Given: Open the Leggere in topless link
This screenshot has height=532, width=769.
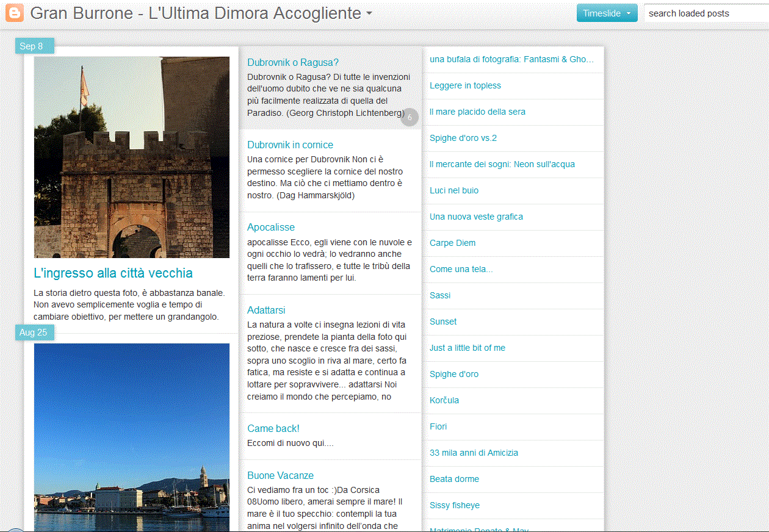Looking at the screenshot, I should click(465, 85).
